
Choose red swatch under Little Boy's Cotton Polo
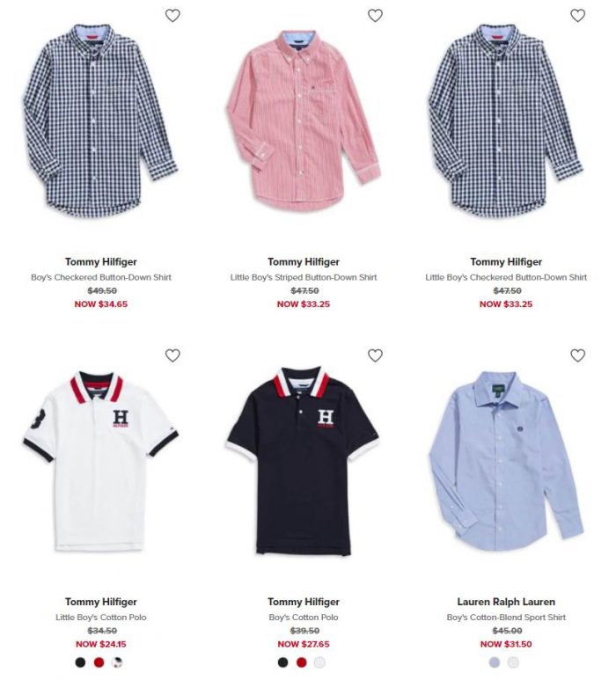[x=99, y=662]
